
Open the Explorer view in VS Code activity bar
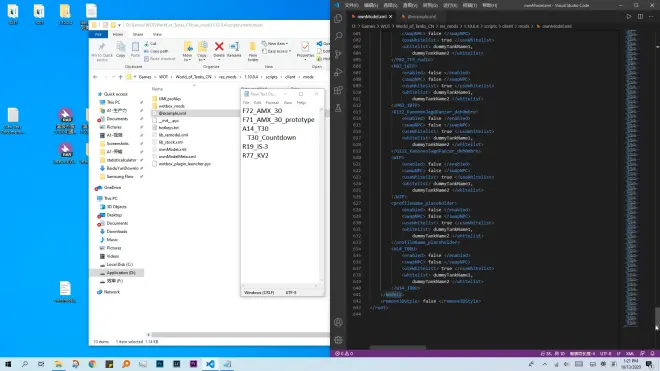click(338, 18)
